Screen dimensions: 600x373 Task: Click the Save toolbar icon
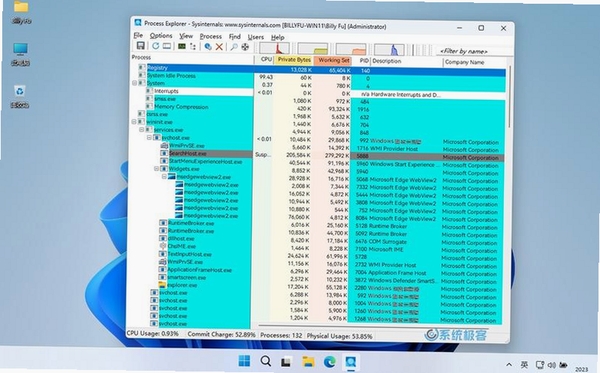pos(140,46)
